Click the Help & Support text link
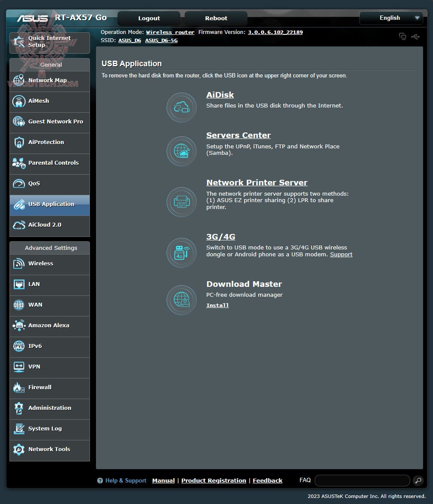Image resolution: width=433 pixels, height=504 pixels. point(126,480)
